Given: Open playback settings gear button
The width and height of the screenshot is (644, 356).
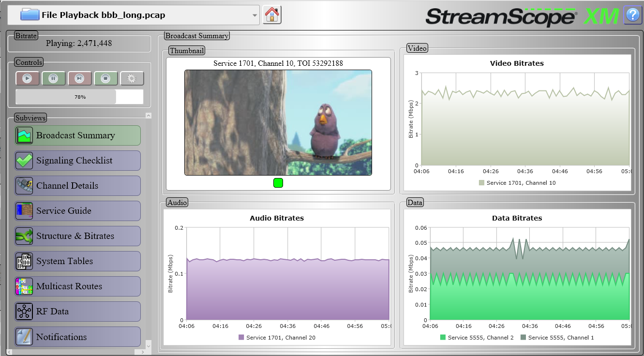Looking at the screenshot, I should [132, 78].
